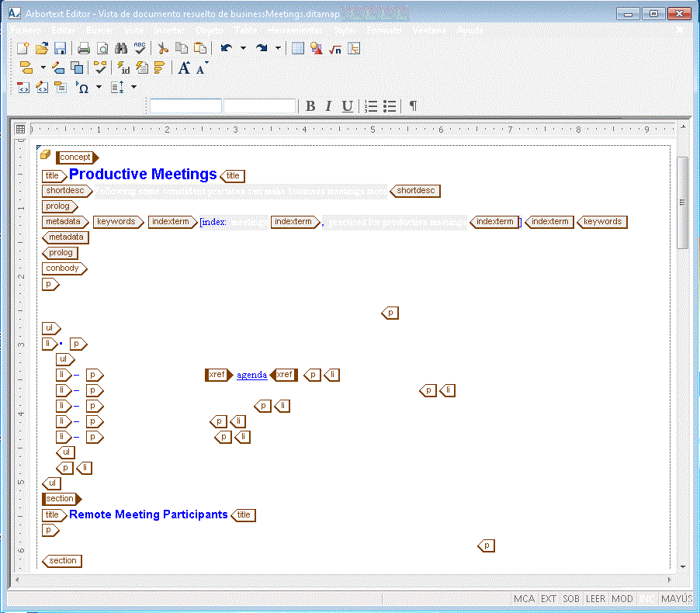Toggle the MCA indicator in status bar
The image size is (700, 613).
(524, 599)
